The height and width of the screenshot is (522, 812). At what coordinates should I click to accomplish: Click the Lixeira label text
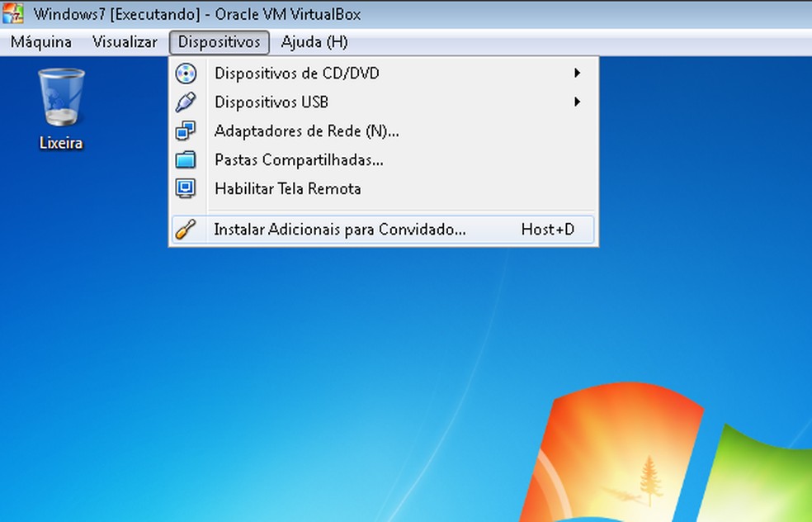pyautogui.click(x=61, y=143)
